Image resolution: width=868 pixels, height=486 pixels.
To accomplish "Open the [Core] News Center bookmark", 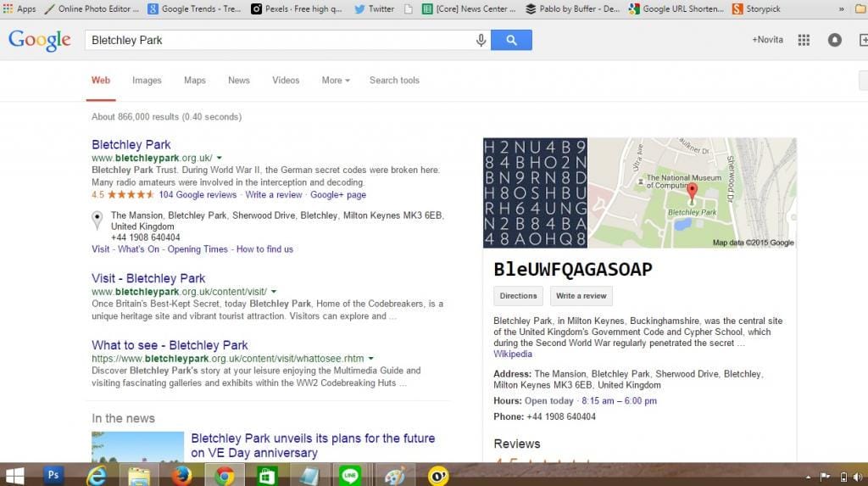I will tap(469, 8).
